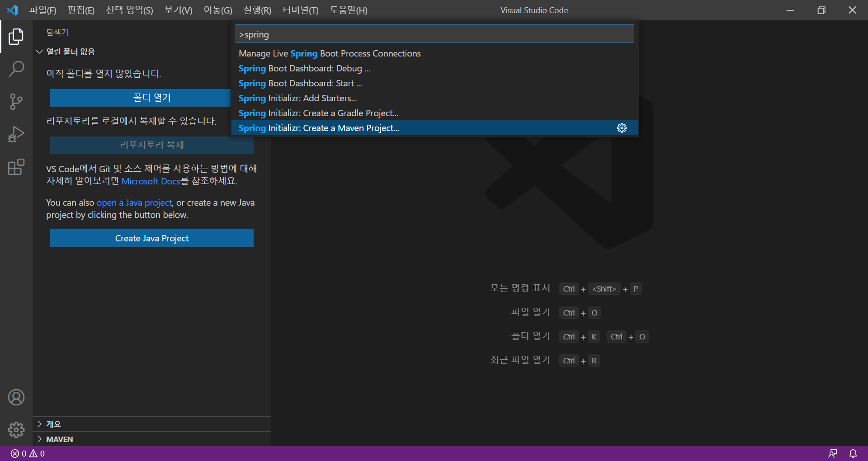Viewport: 868px width, 461px height.
Task: Select 'Spring Initializr: Add Starters...' command
Action: click(435, 98)
